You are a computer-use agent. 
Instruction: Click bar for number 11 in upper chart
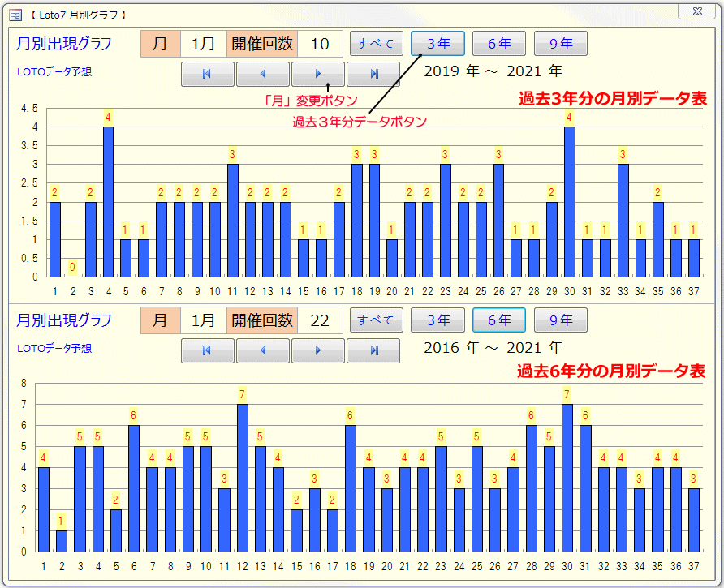point(233,220)
